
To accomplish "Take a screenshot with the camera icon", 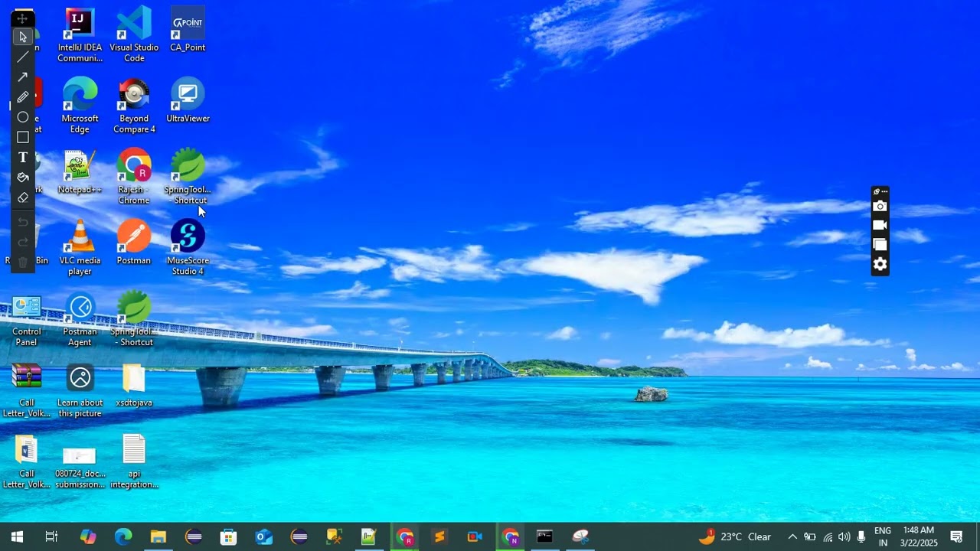I will coord(880,206).
